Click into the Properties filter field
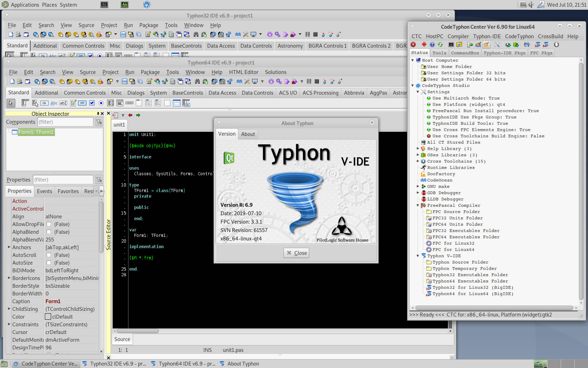 pyautogui.click(x=63, y=180)
